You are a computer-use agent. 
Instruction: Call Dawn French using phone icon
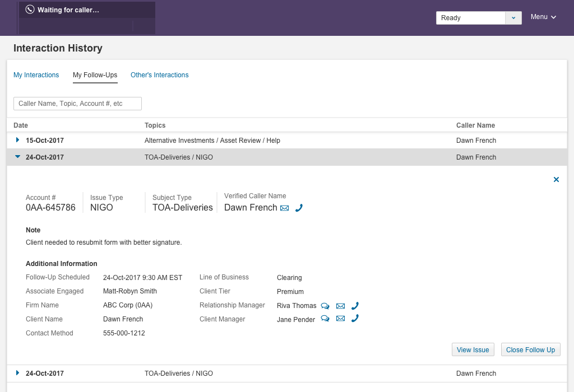coord(299,208)
